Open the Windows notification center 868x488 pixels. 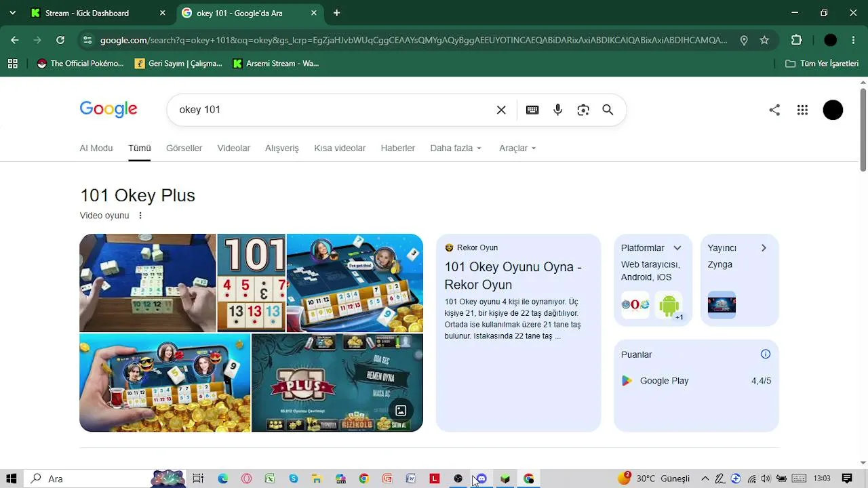(847, 479)
